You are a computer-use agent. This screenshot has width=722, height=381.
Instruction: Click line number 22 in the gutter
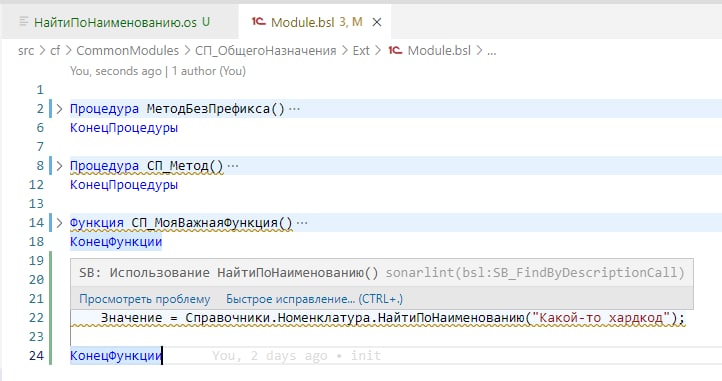pos(36,318)
